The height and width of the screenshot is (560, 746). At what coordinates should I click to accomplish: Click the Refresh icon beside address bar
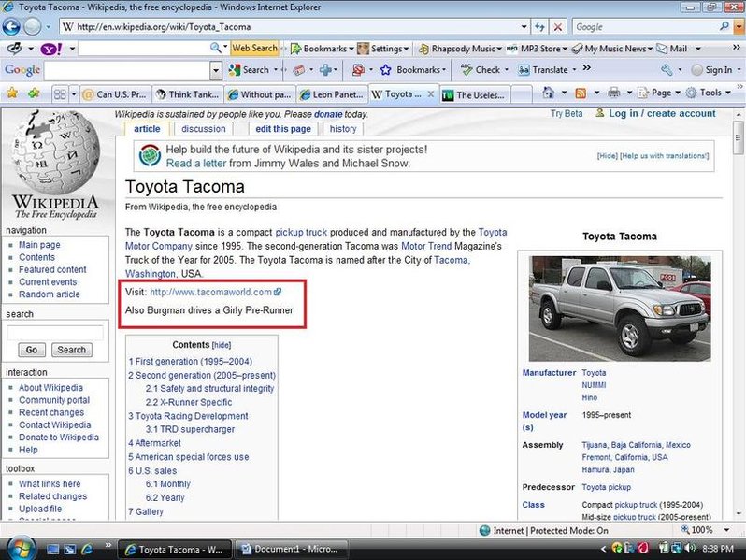[539, 26]
